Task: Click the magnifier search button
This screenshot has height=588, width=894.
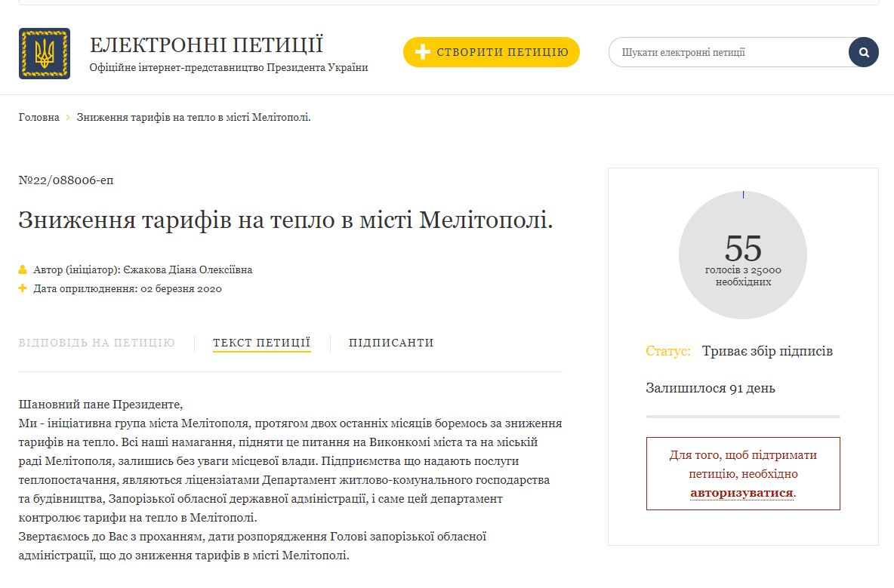Action: [864, 53]
